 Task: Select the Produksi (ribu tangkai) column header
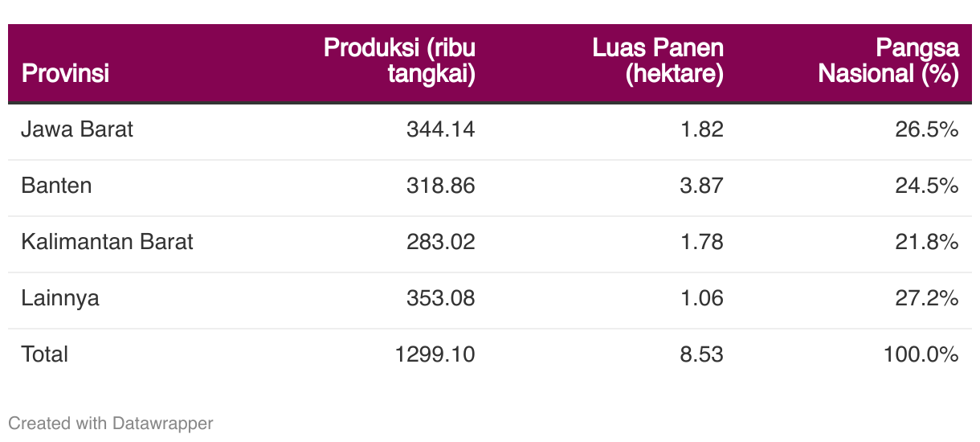point(400,60)
